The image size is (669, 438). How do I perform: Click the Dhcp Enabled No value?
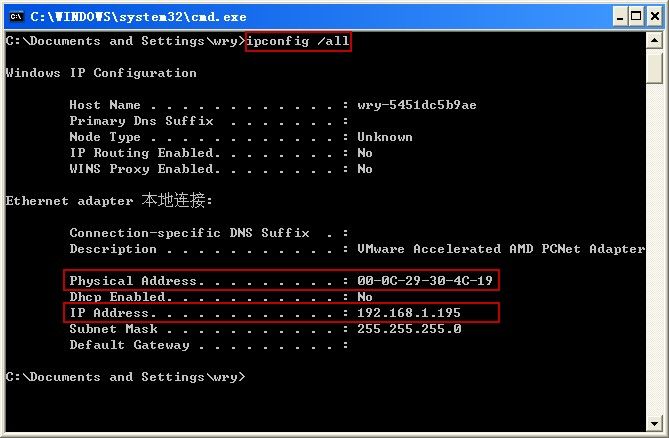click(x=365, y=296)
